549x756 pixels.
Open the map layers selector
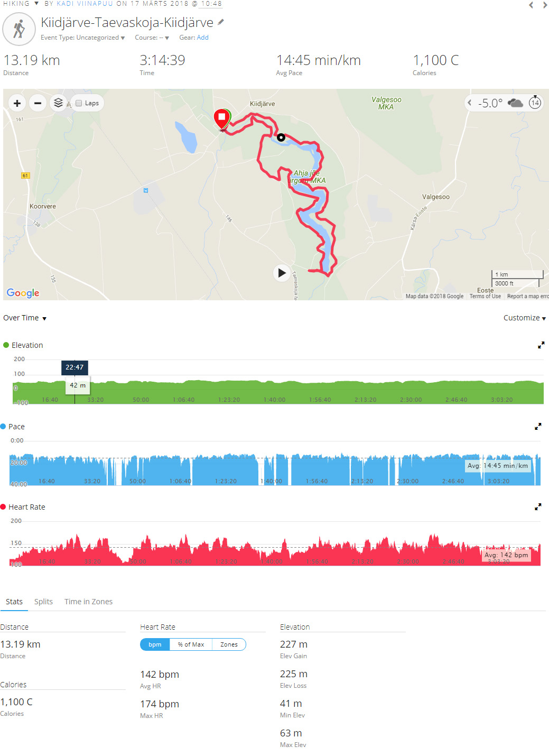(58, 103)
